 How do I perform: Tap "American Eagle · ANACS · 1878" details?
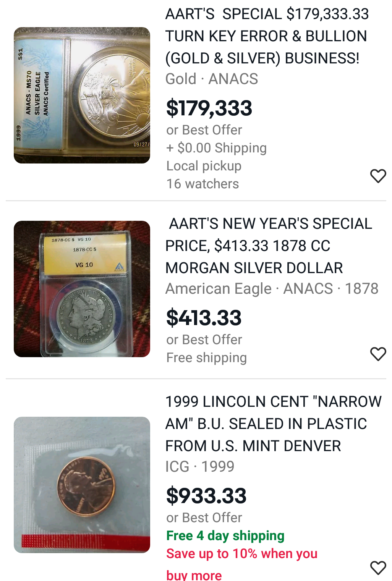click(x=272, y=288)
